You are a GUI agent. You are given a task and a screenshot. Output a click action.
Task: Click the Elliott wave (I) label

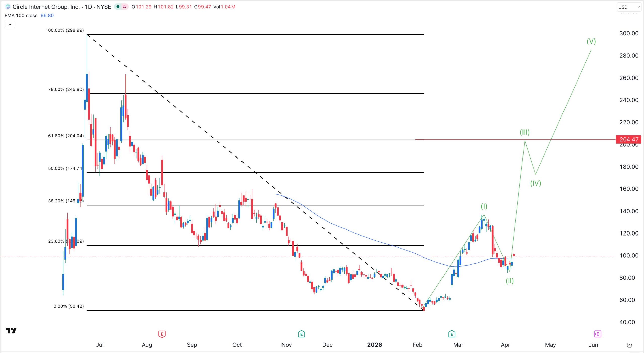coord(484,206)
